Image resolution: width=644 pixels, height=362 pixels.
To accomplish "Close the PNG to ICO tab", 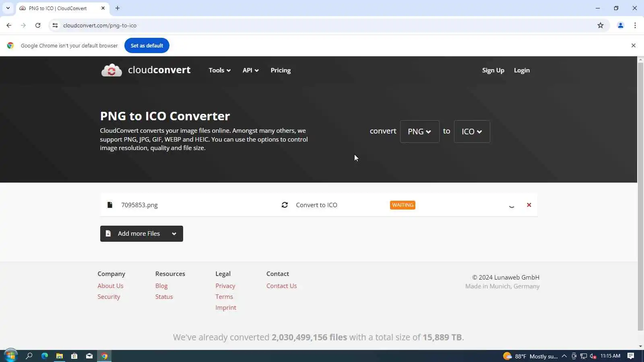I will [x=103, y=8].
